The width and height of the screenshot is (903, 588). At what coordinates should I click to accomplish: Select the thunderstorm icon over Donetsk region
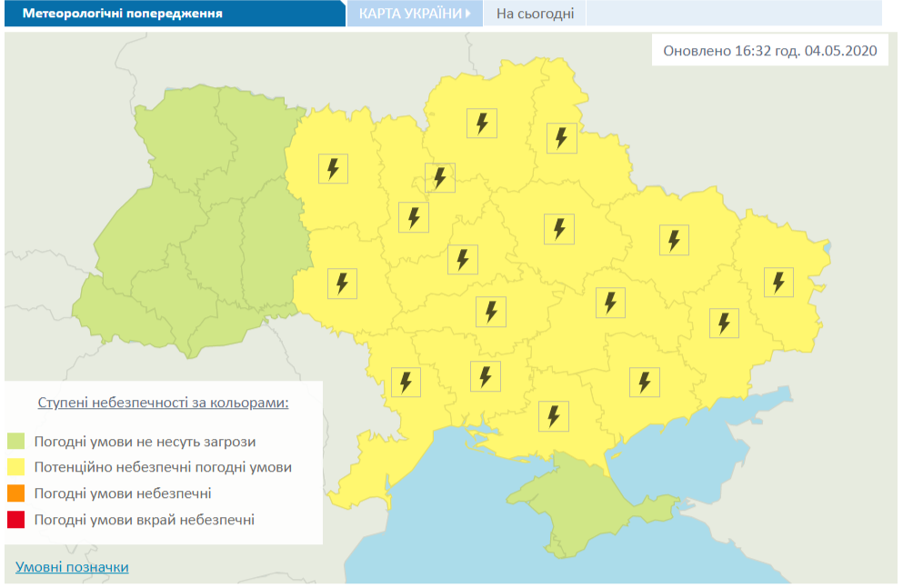725,322
